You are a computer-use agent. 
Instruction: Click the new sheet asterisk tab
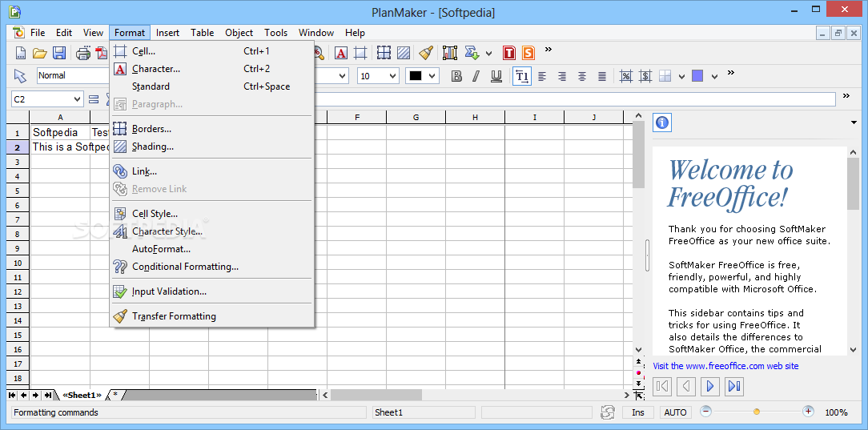pos(115,395)
